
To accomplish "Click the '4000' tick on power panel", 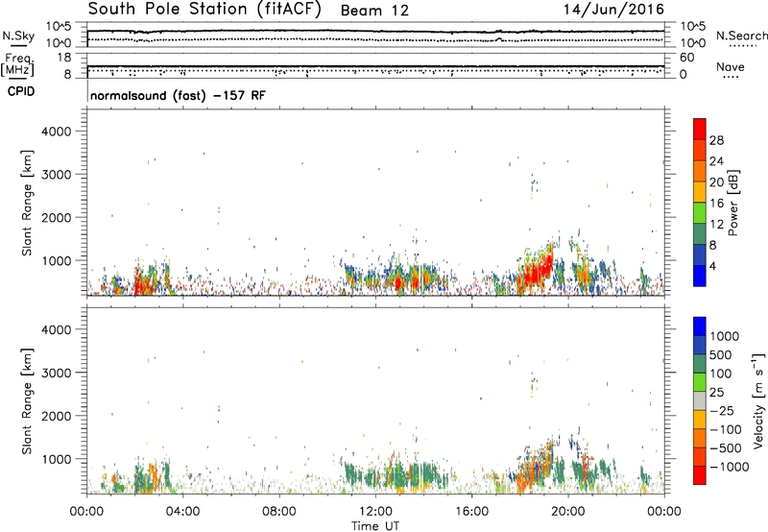I will coord(57,132).
